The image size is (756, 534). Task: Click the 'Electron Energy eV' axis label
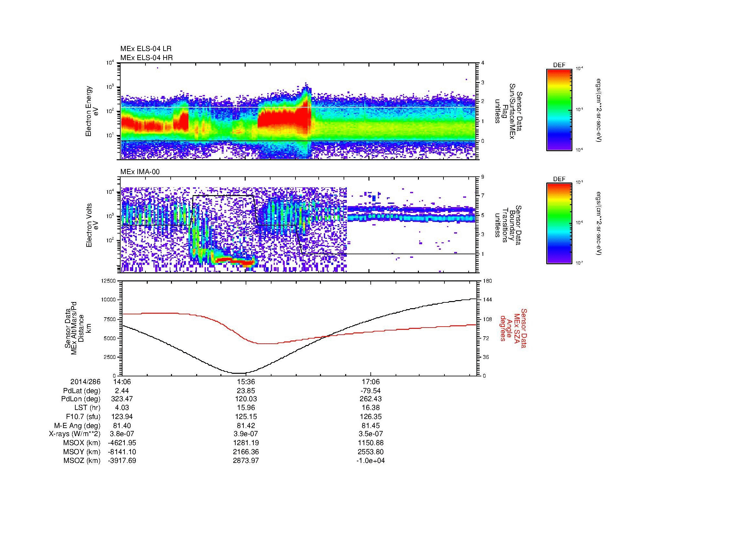click(x=92, y=111)
